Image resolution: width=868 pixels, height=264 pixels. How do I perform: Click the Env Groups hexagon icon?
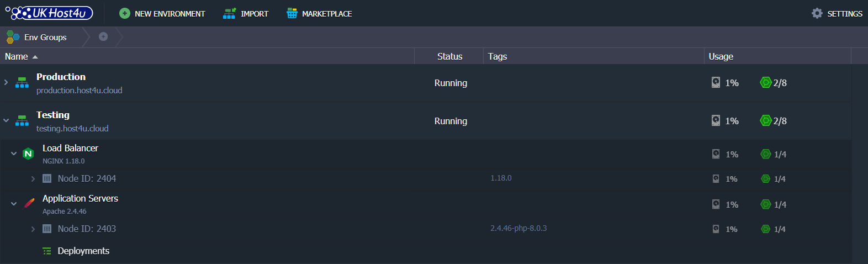(x=13, y=37)
